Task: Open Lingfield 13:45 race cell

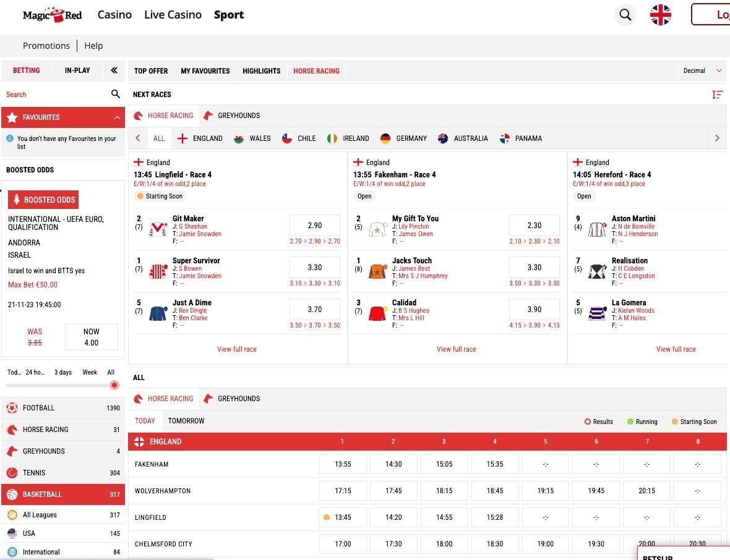Action: click(343, 517)
